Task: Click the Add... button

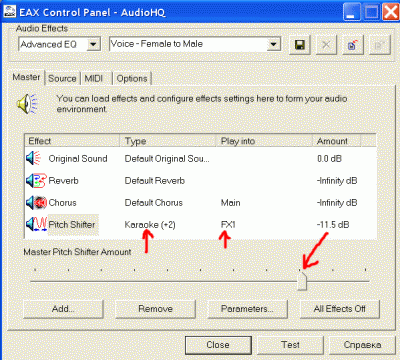Action: (63, 309)
